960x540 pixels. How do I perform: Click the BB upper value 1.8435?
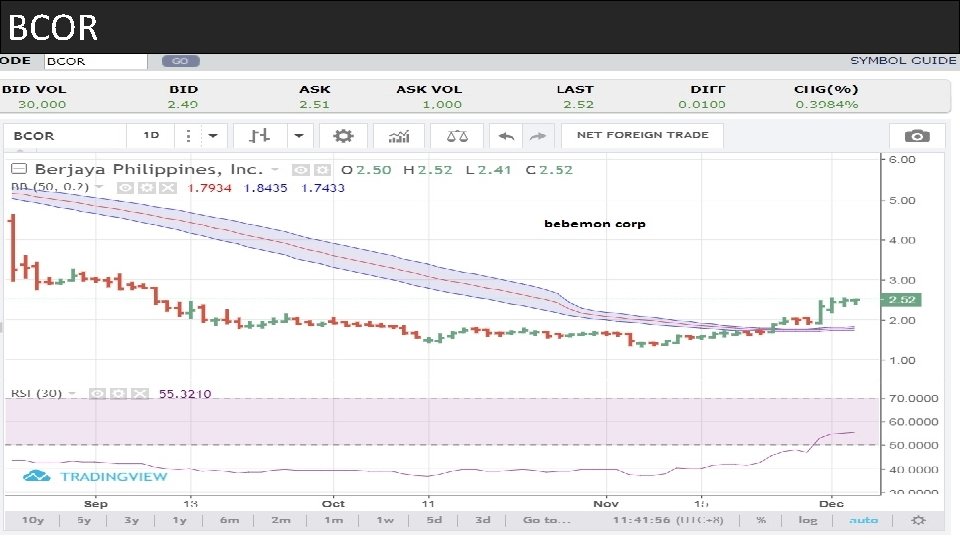[x=265, y=188]
